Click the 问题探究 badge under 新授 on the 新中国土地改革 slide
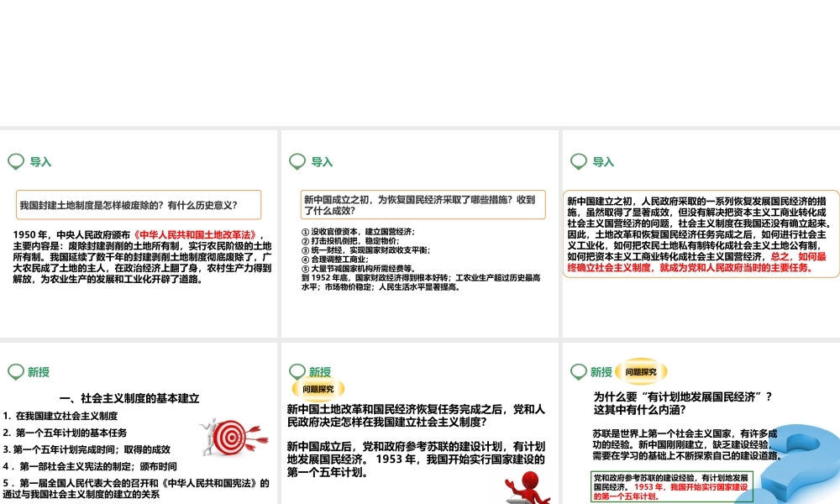This screenshot has width=840, height=504. 318,390
